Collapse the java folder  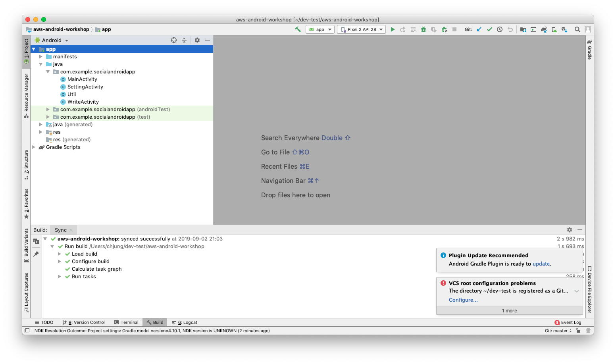click(41, 64)
